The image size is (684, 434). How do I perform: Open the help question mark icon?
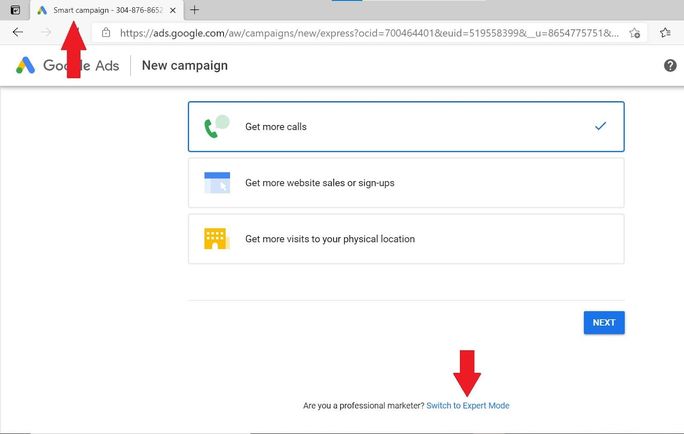click(670, 66)
